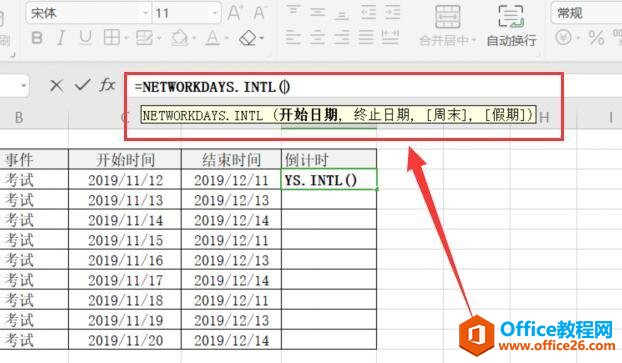This screenshot has height=363, width=622.
Task: Align text right
Action: click(x=342, y=37)
